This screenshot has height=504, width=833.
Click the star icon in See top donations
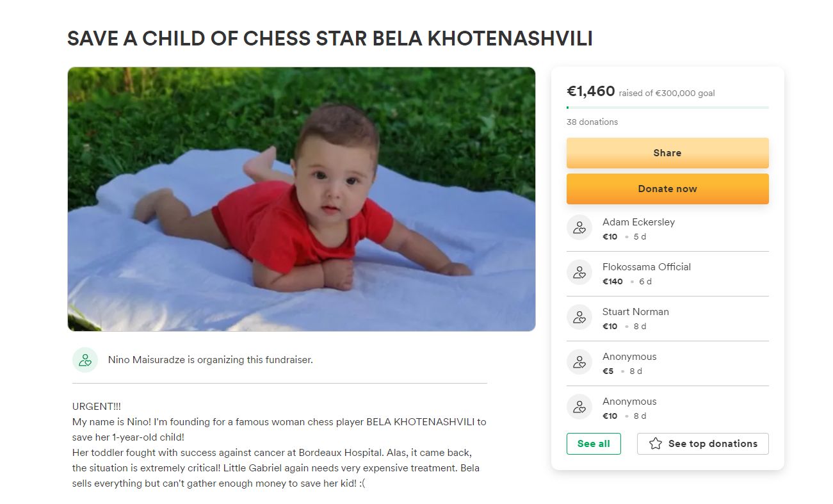coord(656,443)
